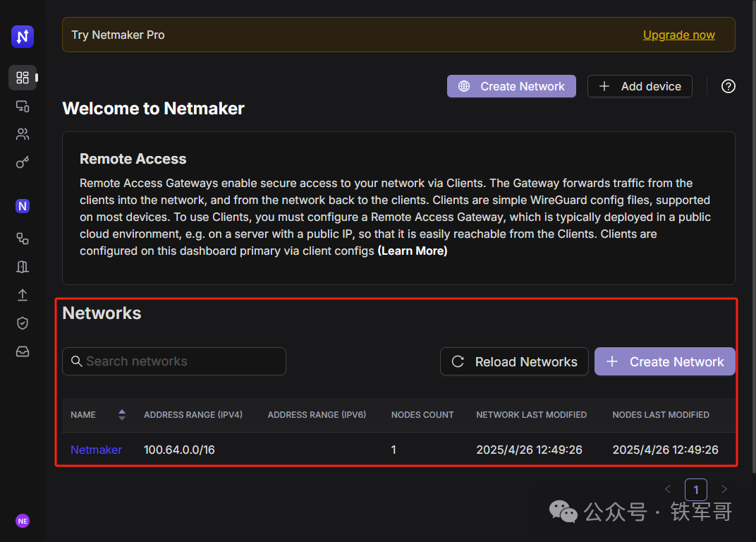756x542 pixels.
Task: Focus the Search networks field
Action: pos(174,361)
